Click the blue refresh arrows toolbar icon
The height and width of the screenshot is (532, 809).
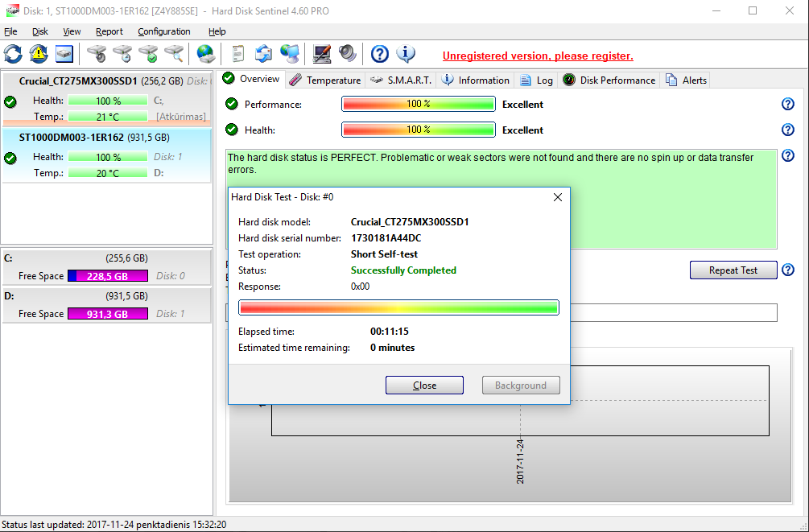pos(14,54)
